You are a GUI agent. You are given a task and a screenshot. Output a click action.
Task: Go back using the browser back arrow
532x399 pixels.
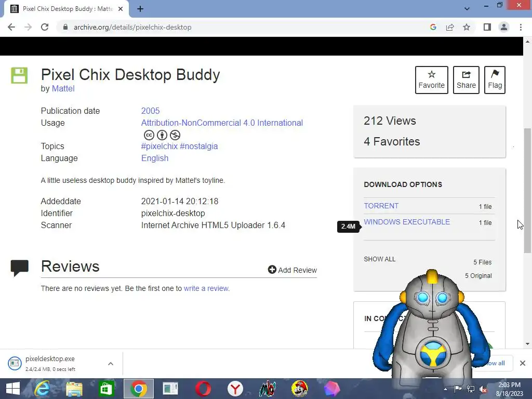click(x=11, y=27)
